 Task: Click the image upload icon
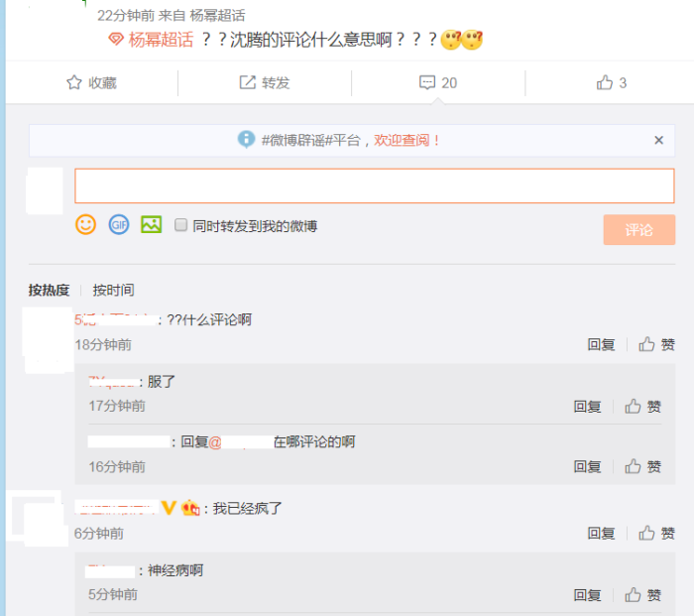152,224
